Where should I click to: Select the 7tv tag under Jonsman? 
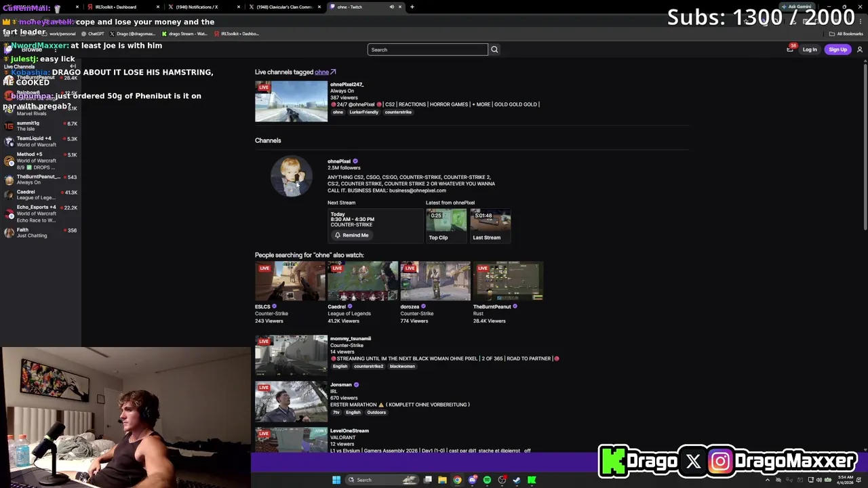point(336,413)
